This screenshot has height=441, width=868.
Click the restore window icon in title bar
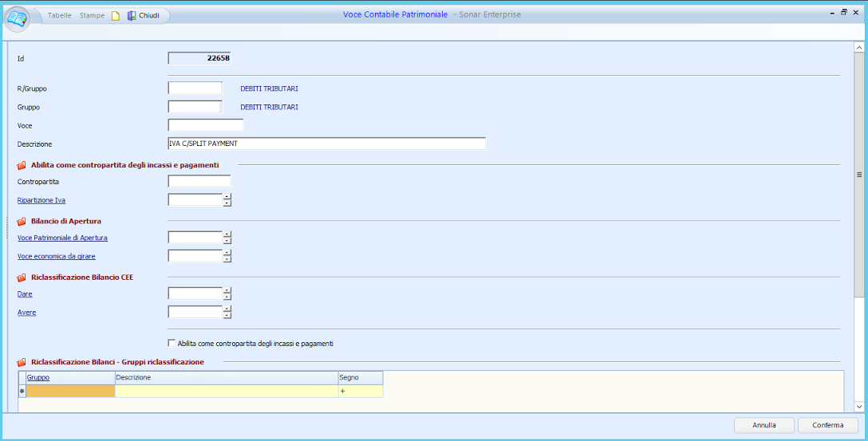pos(843,13)
